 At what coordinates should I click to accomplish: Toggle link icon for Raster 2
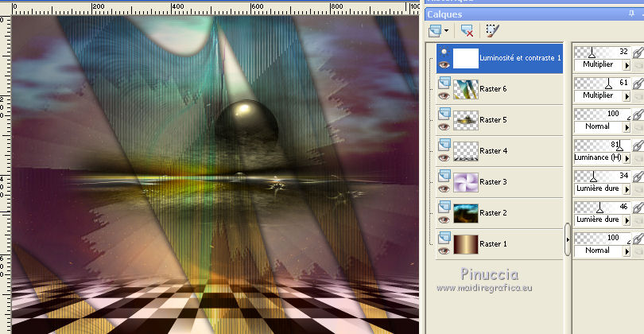(638, 208)
